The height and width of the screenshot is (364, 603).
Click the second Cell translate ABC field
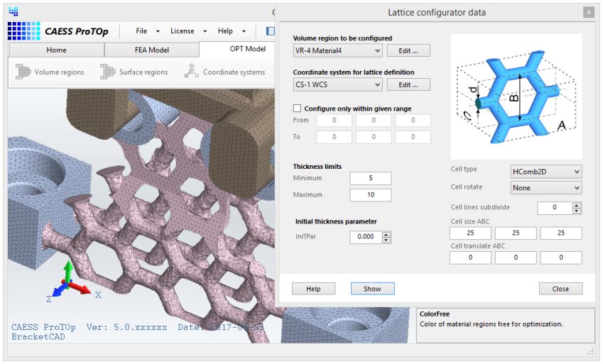tap(516, 258)
